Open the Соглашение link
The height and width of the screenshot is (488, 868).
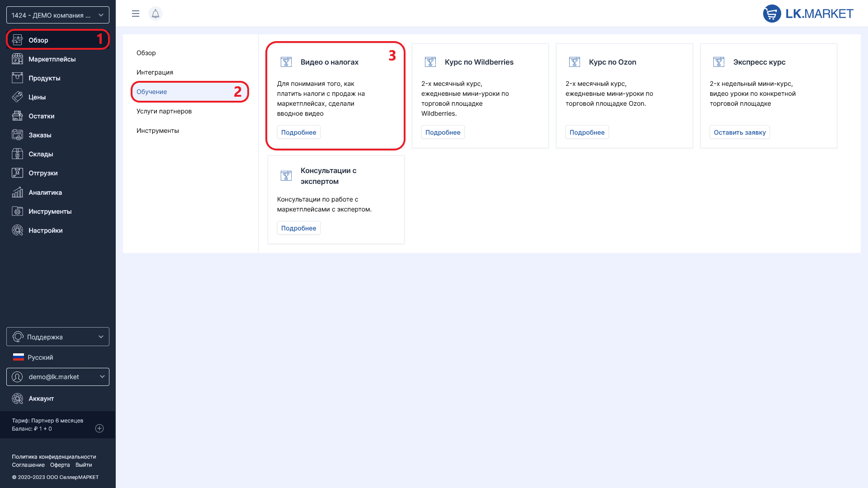[28, 465]
